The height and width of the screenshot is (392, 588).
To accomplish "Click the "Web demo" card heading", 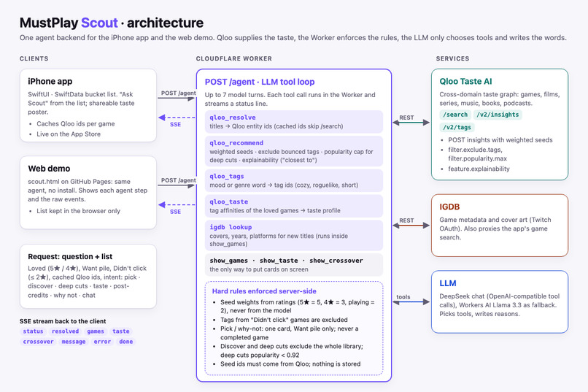I will click(x=49, y=169).
